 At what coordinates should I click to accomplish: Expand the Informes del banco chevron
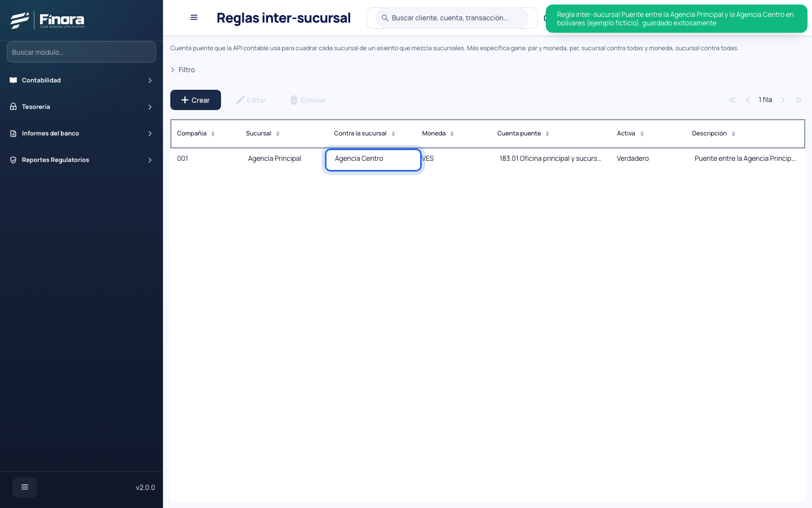point(150,134)
